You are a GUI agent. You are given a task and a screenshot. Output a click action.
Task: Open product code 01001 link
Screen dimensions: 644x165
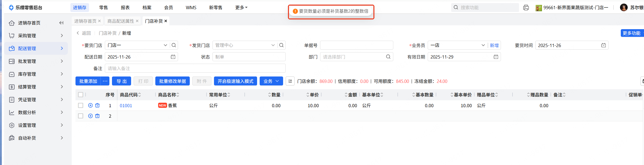click(x=126, y=105)
